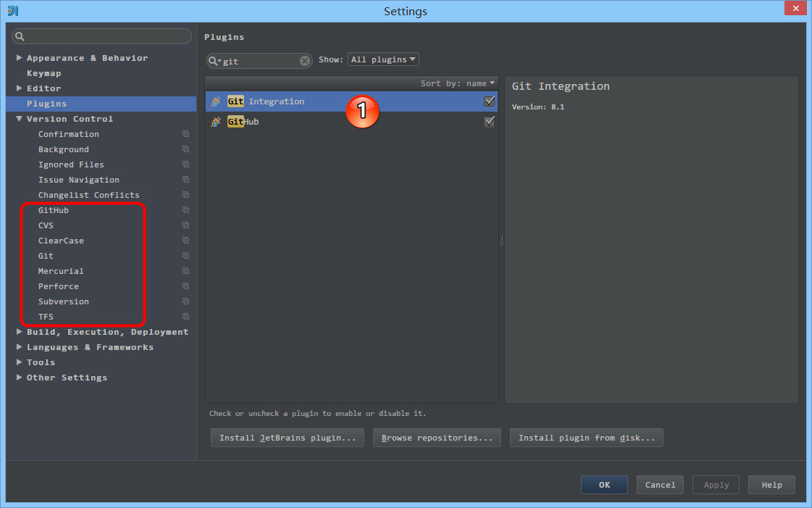The width and height of the screenshot is (812, 508).
Task: Collapse the Version Control section
Action: point(18,118)
